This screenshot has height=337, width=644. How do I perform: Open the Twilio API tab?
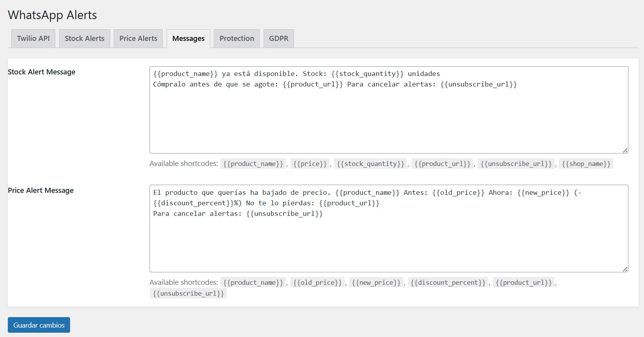click(x=33, y=39)
